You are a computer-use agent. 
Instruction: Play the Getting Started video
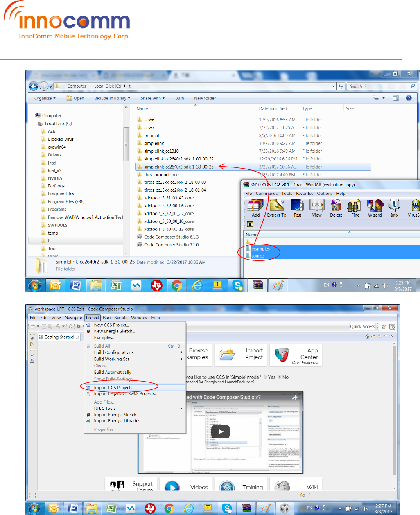(221, 431)
